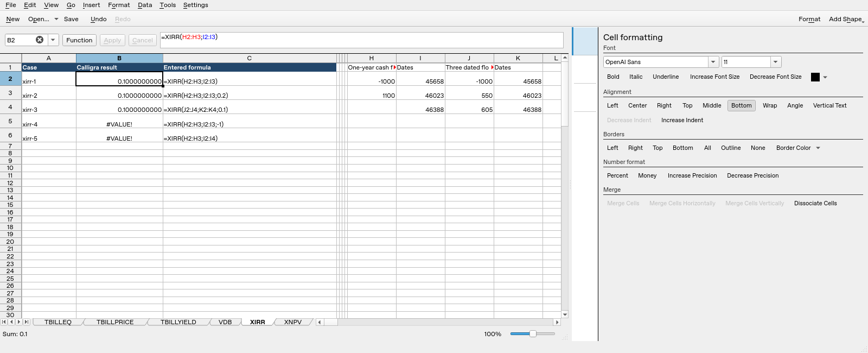The height and width of the screenshot is (353, 868).
Task: Set vertical alignment to Top
Action: tap(687, 105)
